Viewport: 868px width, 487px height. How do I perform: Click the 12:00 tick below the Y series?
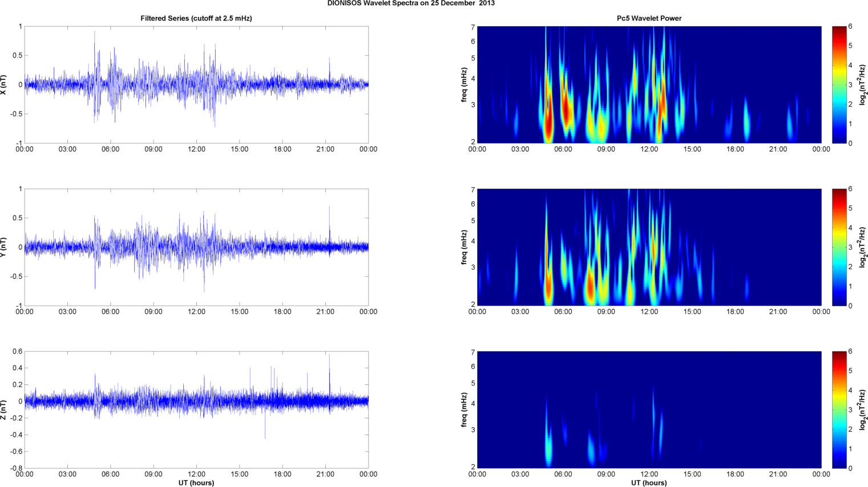pos(196,312)
